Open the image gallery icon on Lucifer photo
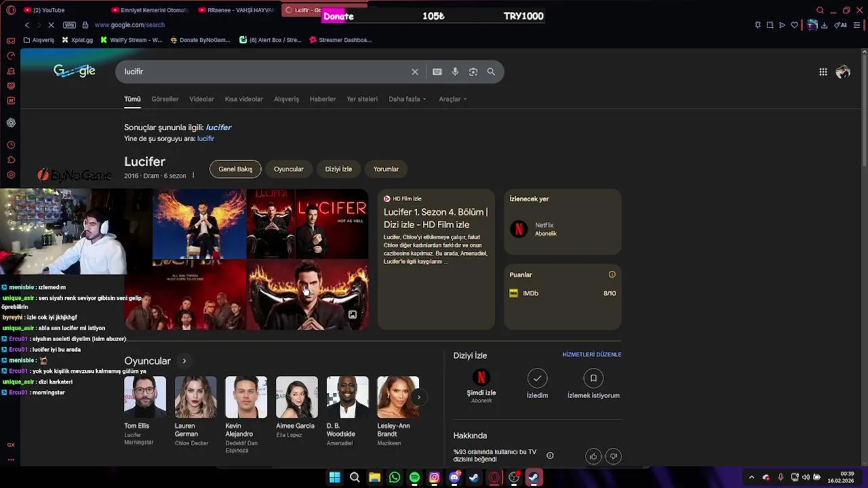The image size is (868, 488). (353, 314)
